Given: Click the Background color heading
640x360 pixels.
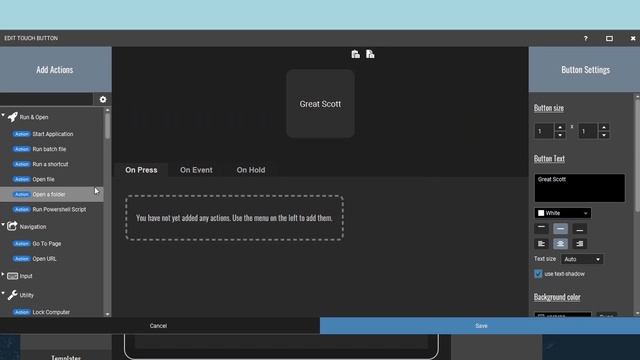Looking at the screenshot, I should point(557,297).
